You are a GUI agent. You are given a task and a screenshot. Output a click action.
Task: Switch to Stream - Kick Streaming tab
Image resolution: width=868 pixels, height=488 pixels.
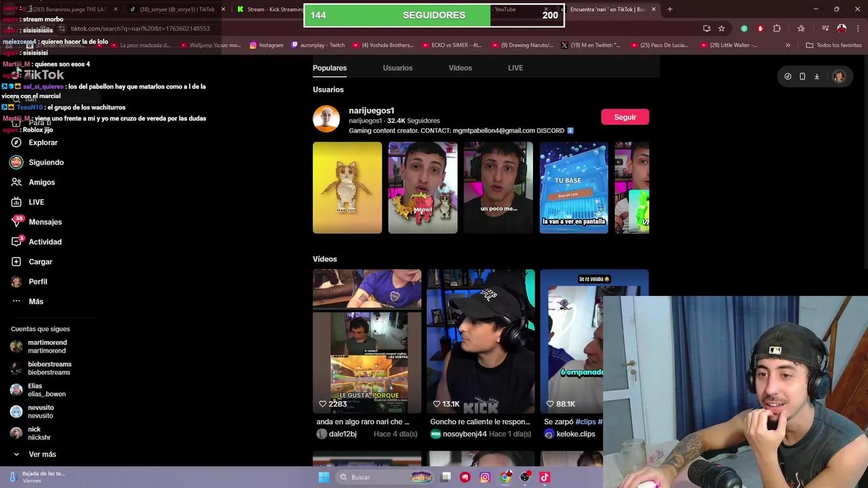point(269,9)
